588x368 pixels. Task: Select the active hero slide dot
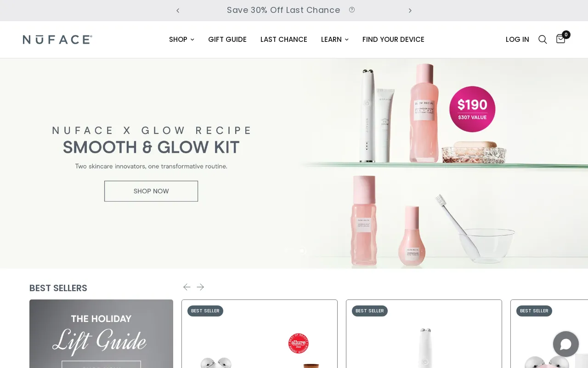click(x=302, y=251)
